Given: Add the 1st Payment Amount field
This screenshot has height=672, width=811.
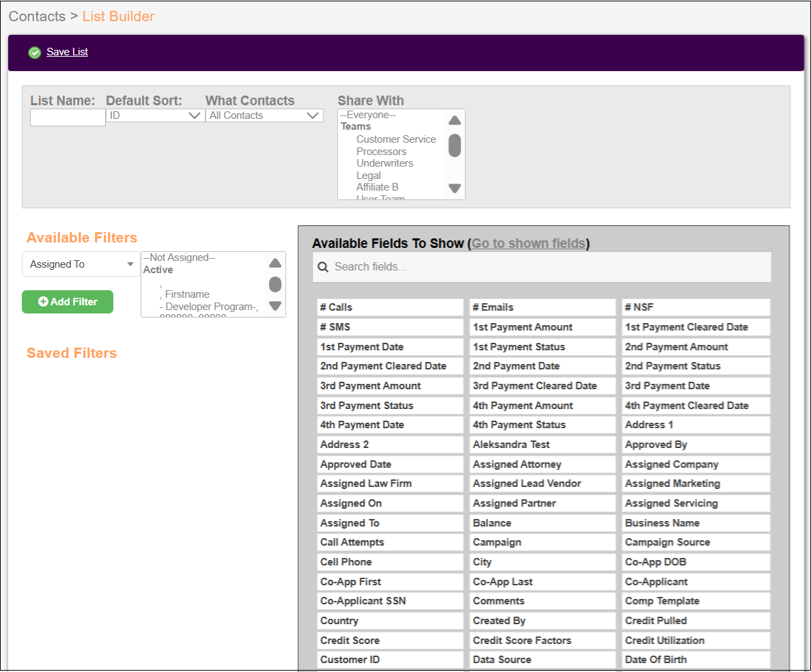Looking at the screenshot, I should [x=543, y=327].
